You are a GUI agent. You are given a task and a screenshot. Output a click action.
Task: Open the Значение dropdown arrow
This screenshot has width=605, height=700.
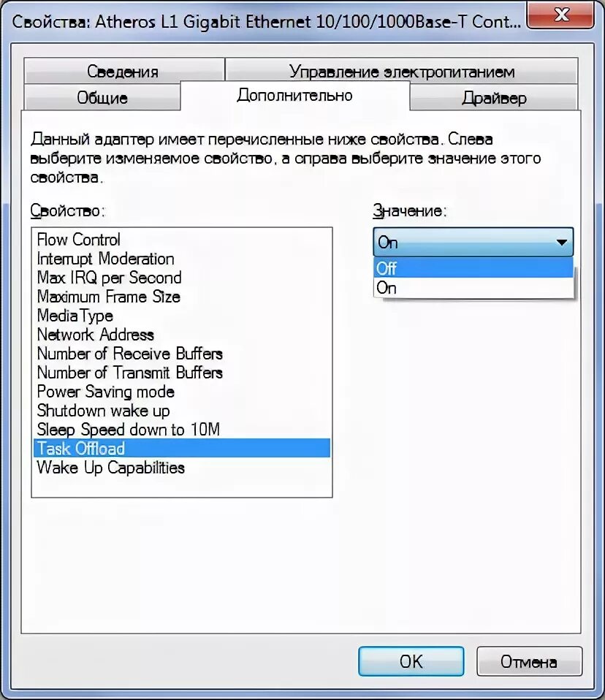(x=560, y=241)
